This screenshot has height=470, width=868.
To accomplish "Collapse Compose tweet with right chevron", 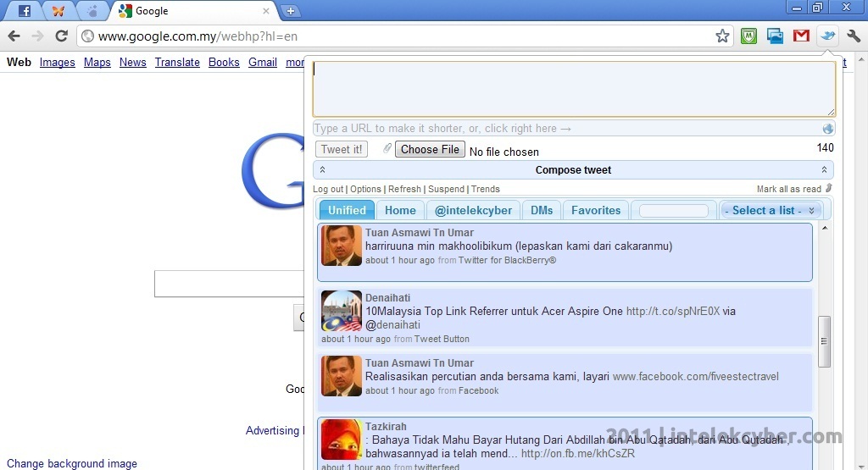I will pyautogui.click(x=824, y=169).
